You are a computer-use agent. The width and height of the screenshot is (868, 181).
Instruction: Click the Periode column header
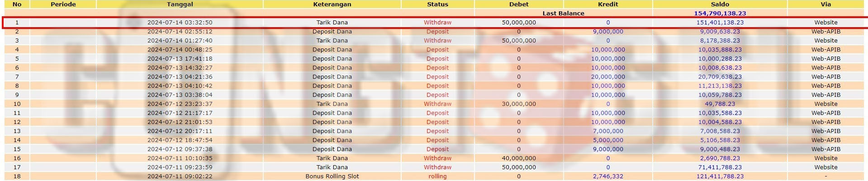click(63, 4)
